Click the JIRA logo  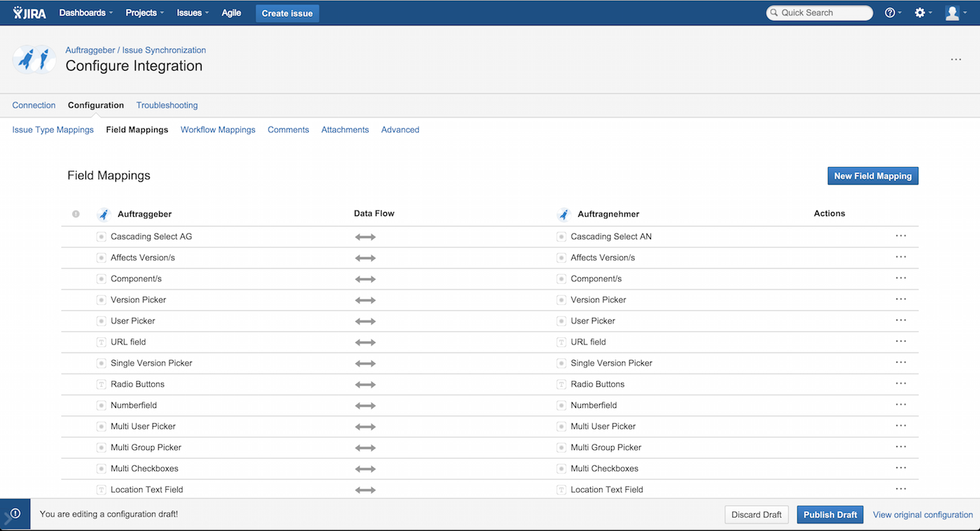(x=29, y=13)
